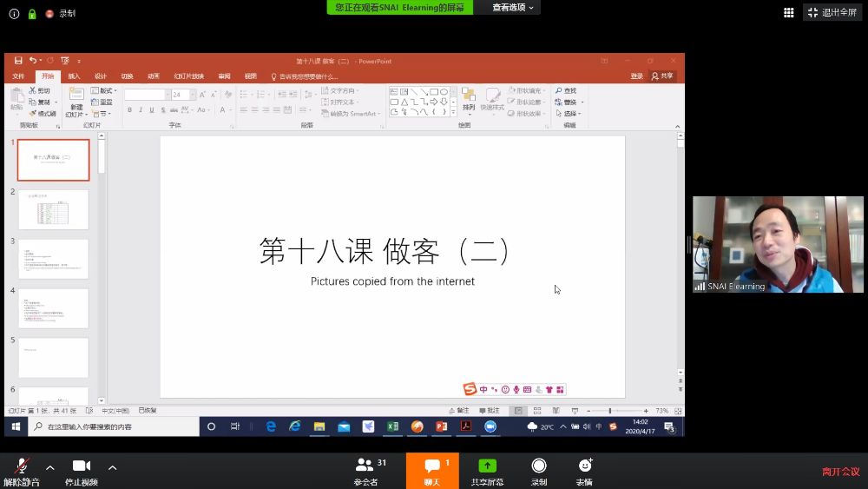Toggle Bold formatting in the font group
The image size is (868, 489).
pyautogui.click(x=129, y=110)
